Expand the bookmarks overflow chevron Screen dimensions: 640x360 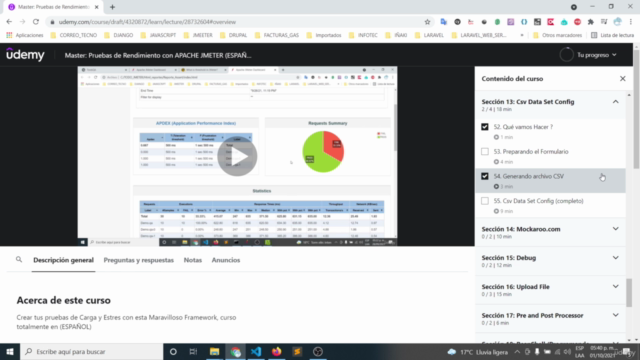pos(522,35)
